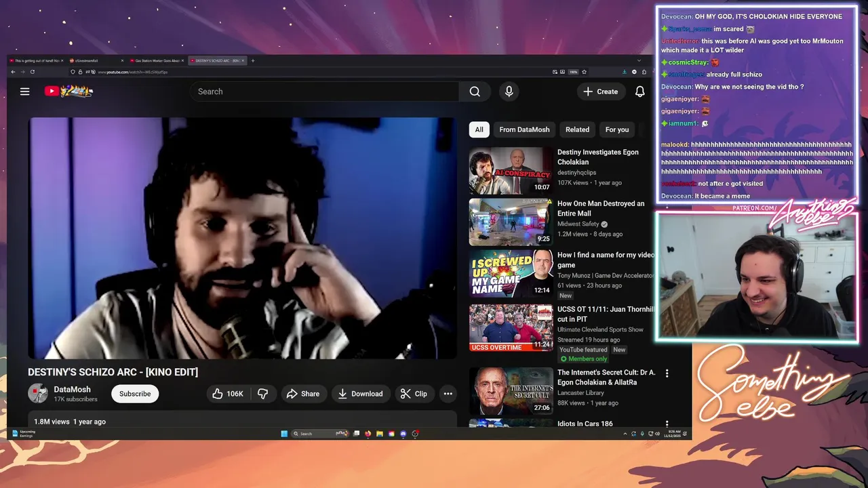Open File Explorer from the taskbar
Screen dimensions: 868x488
coord(380,434)
